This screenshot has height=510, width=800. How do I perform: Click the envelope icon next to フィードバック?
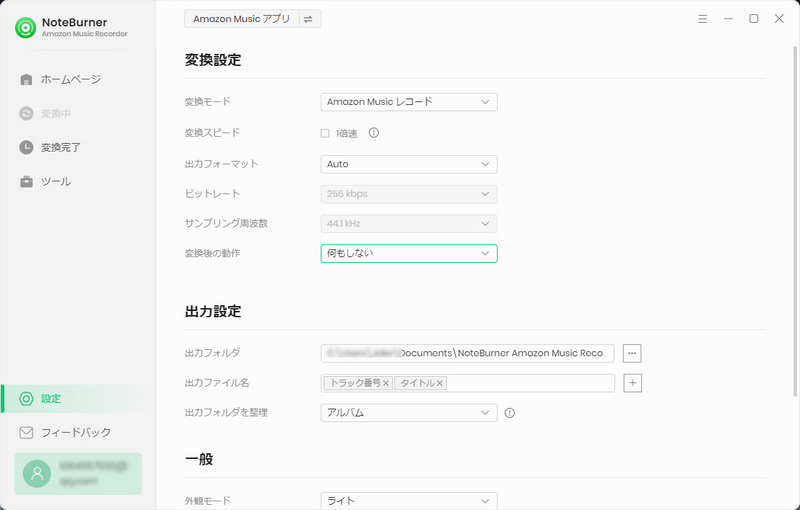point(26,432)
